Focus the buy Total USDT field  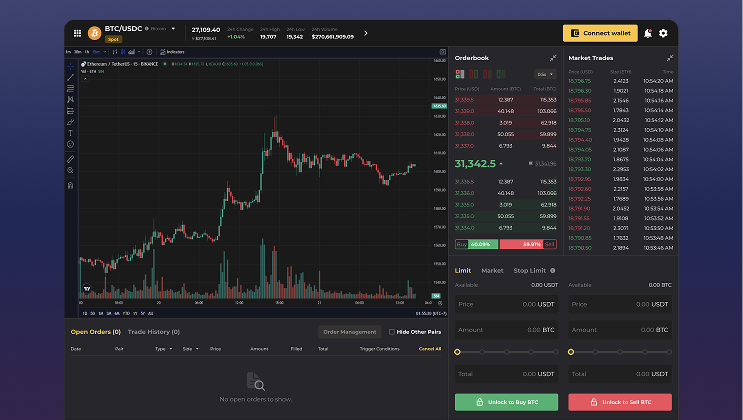[x=506, y=374]
